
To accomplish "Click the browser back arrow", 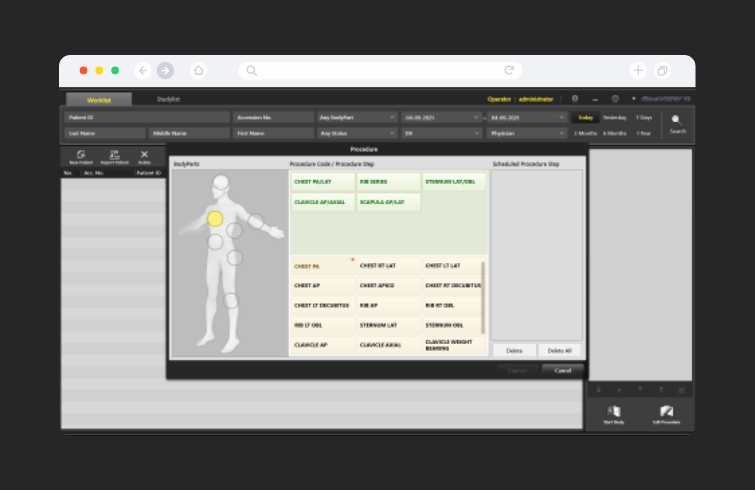I will click(143, 71).
